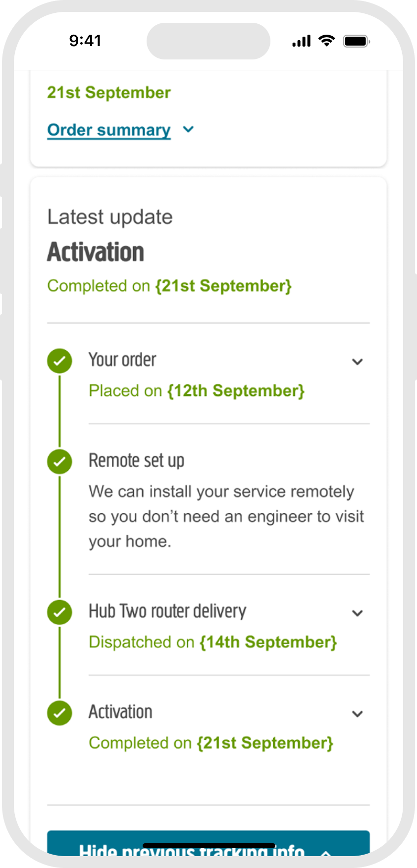The height and width of the screenshot is (868, 417).
Task: Click the up arrow on Hide previous tracking button
Action: (325, 853)
